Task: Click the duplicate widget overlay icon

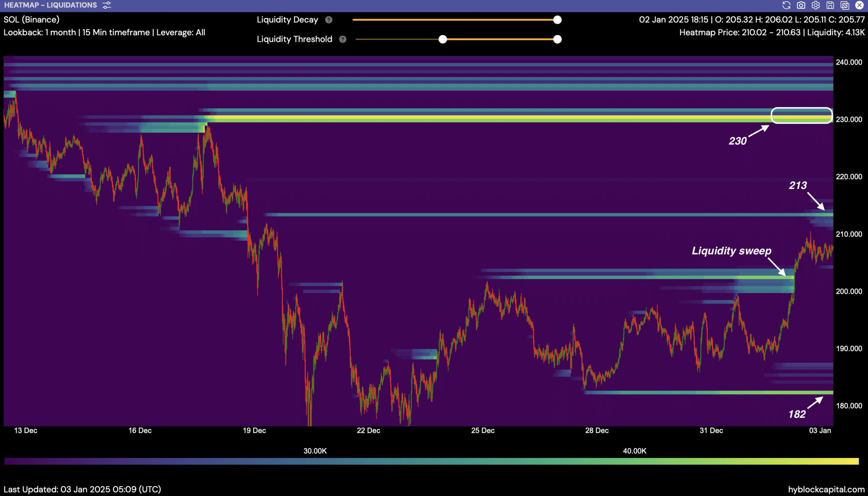Action: tap(845, 5)
